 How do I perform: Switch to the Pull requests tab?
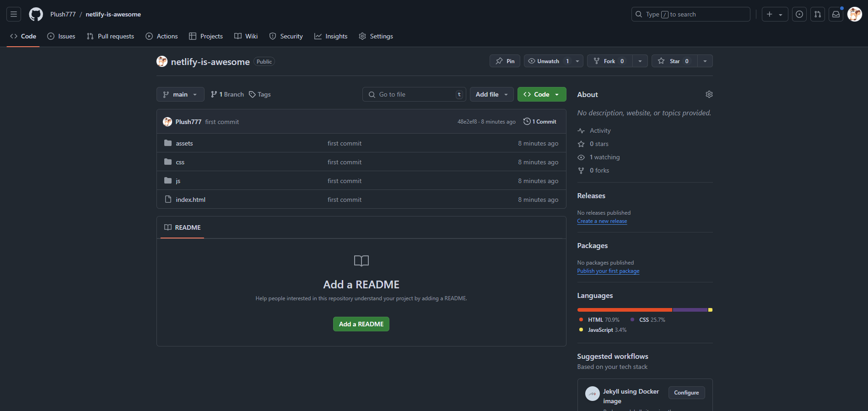pyautogui.click(x=110, y=36)
